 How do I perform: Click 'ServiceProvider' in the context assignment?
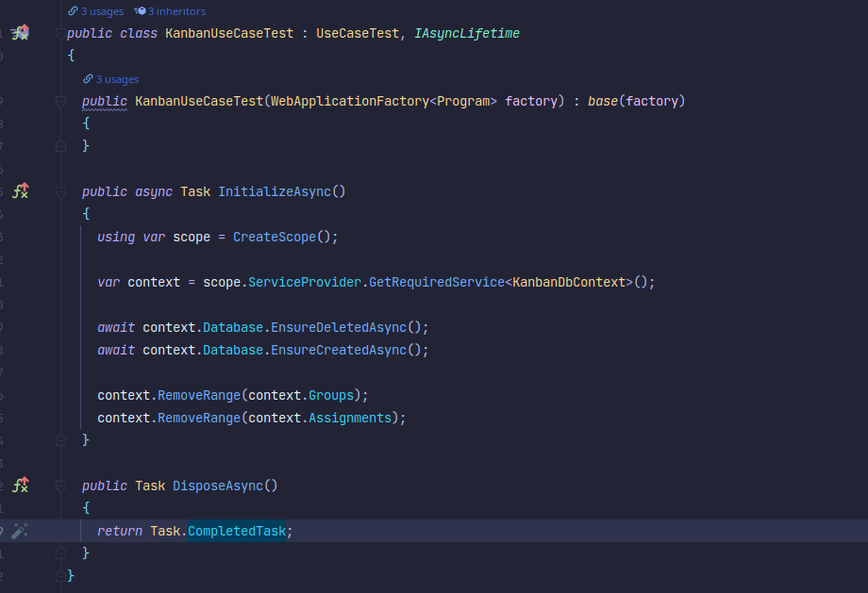click(305, 282)
